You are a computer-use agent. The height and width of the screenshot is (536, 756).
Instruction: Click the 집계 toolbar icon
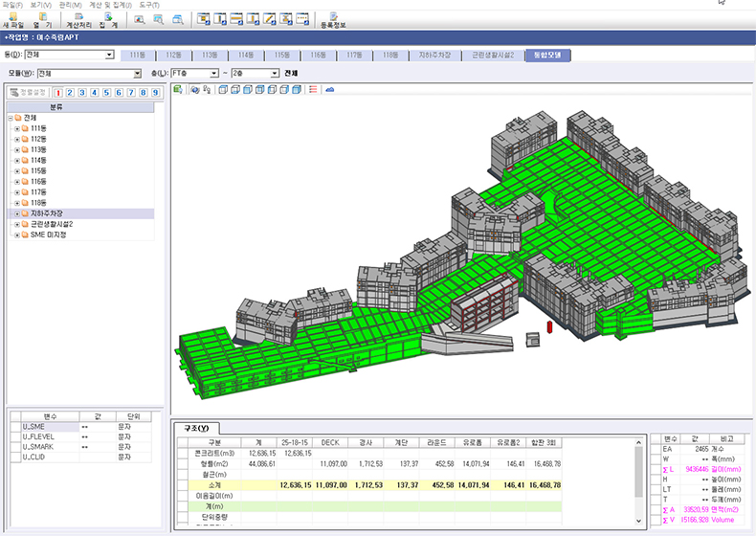(x=108, y=20)
